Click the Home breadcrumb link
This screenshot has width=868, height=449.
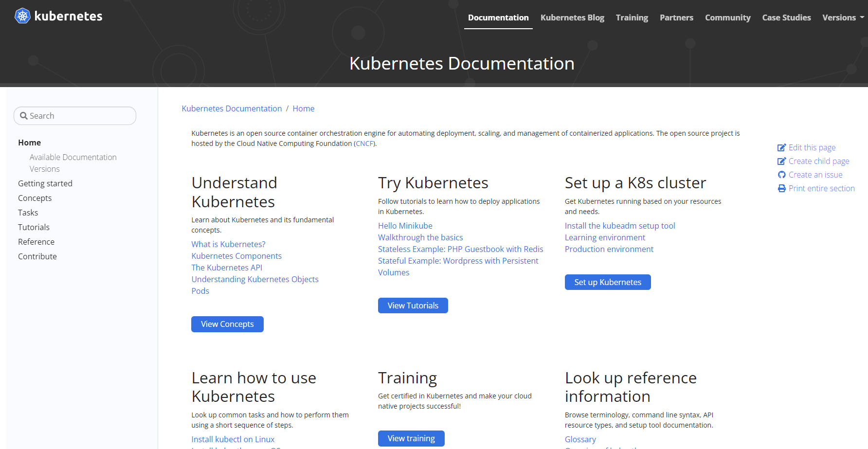[x=303, y=108]
